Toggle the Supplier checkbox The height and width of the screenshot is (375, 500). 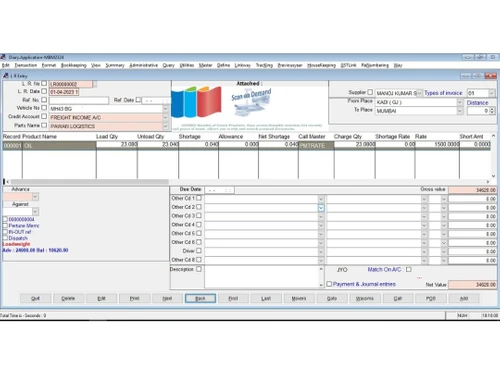point(370,92)
